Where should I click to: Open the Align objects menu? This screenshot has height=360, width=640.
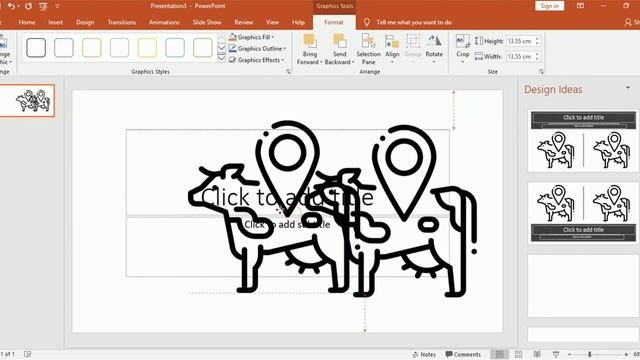tap(392, 48)
